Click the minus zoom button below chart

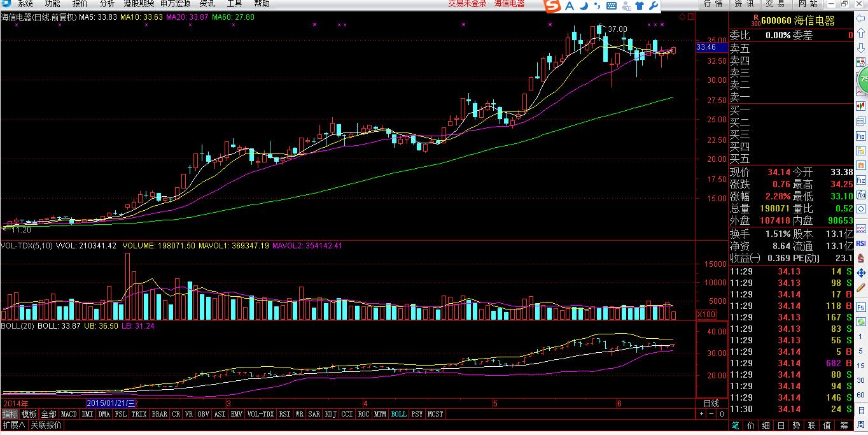tap(711, 414)
